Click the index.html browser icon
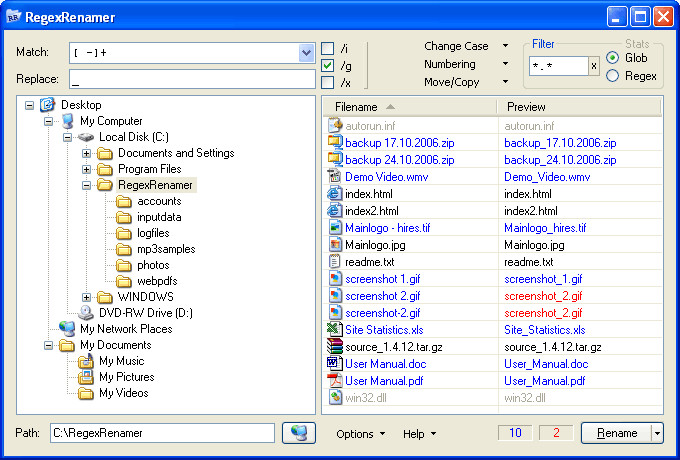 click(335, 194)
